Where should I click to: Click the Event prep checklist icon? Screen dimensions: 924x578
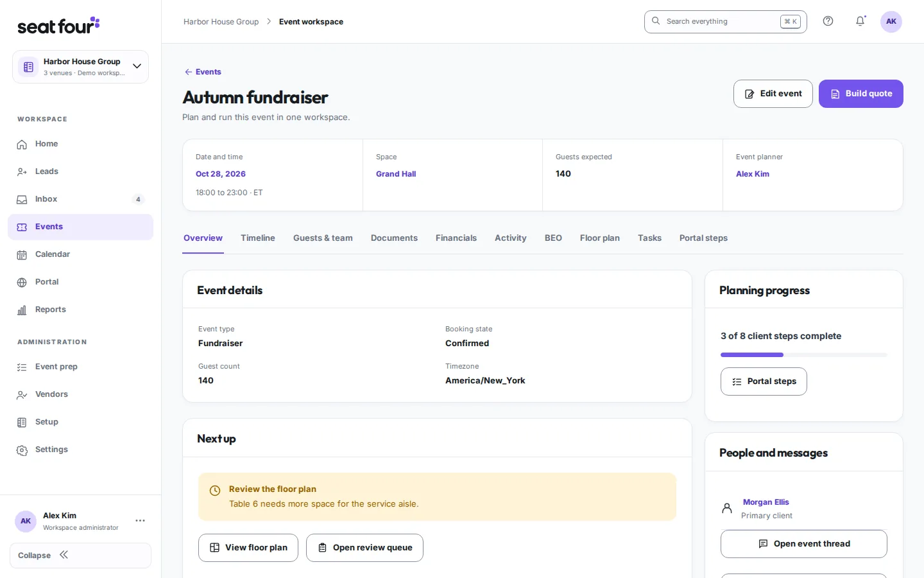(x=22, y=367)
